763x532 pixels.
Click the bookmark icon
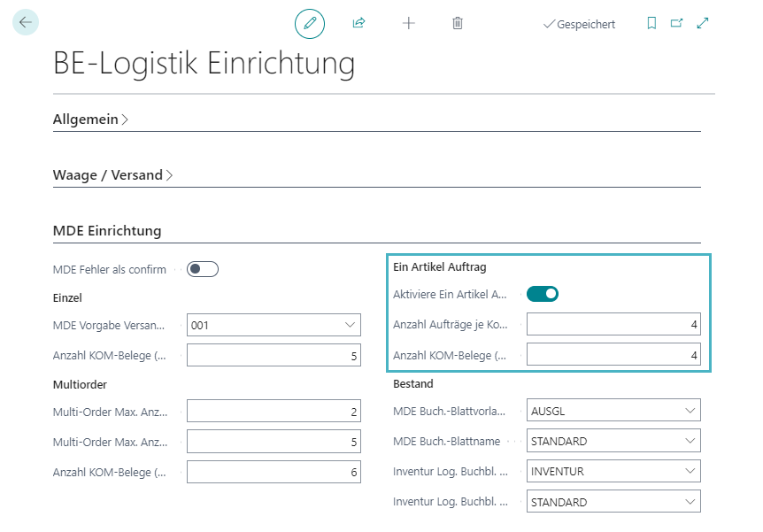coord(651,23)
